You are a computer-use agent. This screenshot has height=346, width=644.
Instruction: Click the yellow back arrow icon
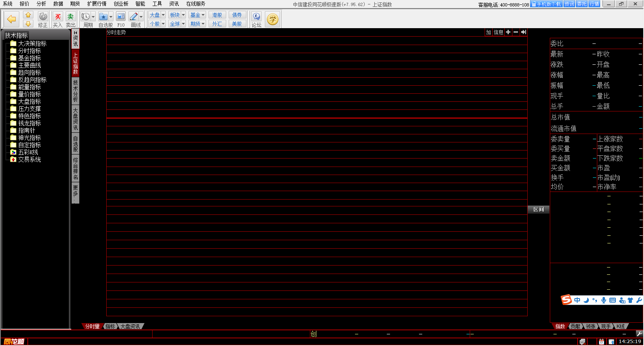click(12, 19)
